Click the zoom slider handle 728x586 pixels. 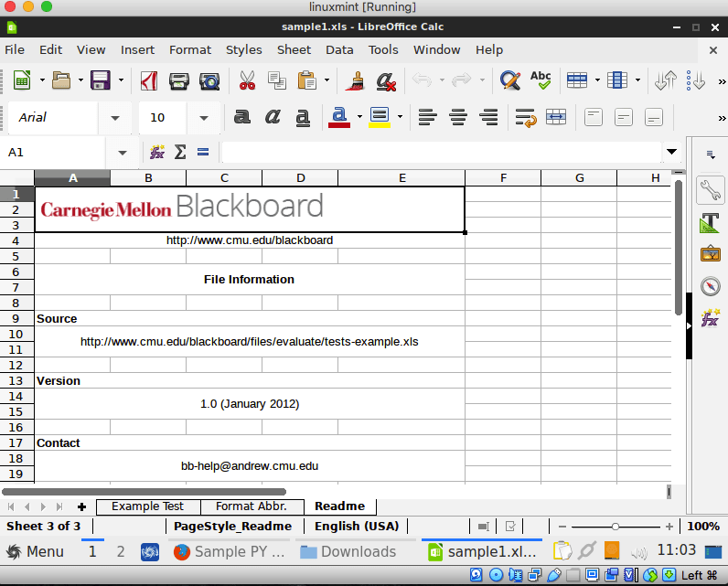tap(616, 527)
